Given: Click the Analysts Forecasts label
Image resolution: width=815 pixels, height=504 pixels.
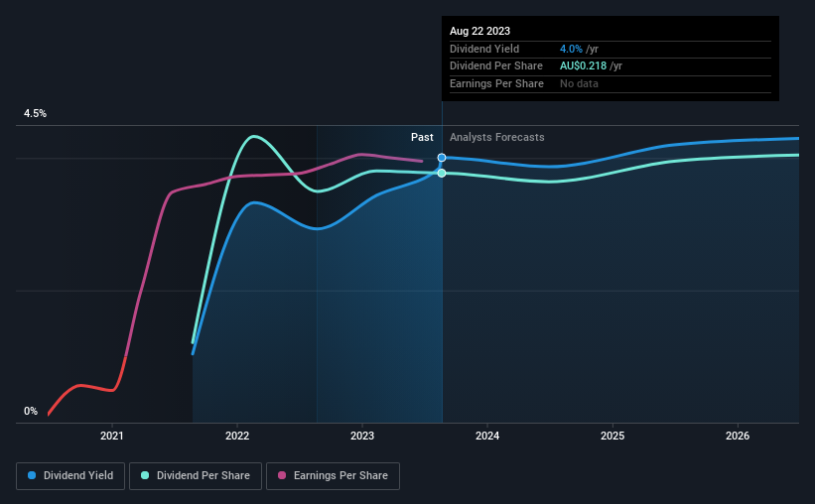Looking at the screenshot, I should tap(497, 137).
